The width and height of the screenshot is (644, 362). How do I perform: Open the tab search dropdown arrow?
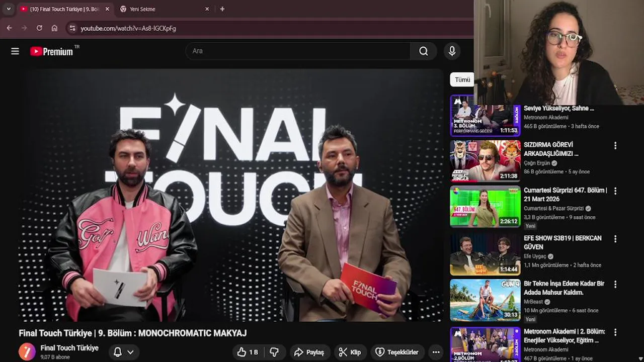click(8, 9)
